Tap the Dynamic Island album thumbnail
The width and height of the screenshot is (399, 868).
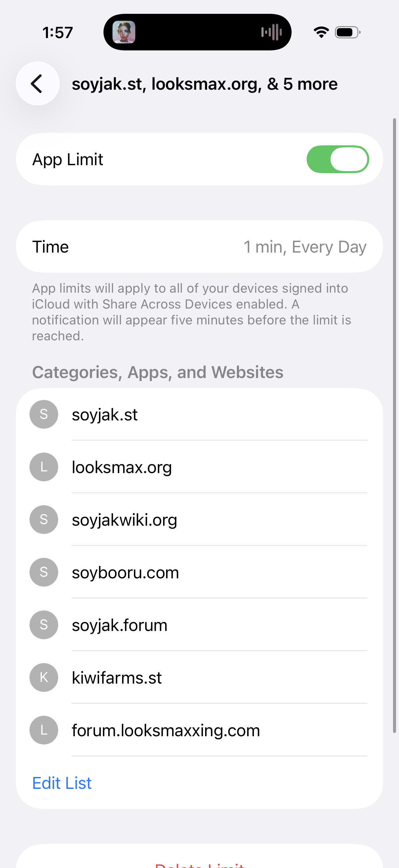124,32
